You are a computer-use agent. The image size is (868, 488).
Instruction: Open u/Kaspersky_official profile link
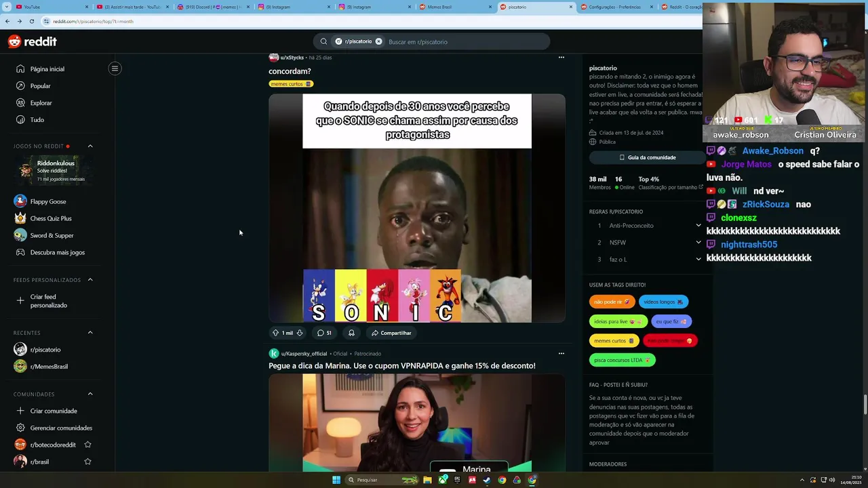point(305,354)
